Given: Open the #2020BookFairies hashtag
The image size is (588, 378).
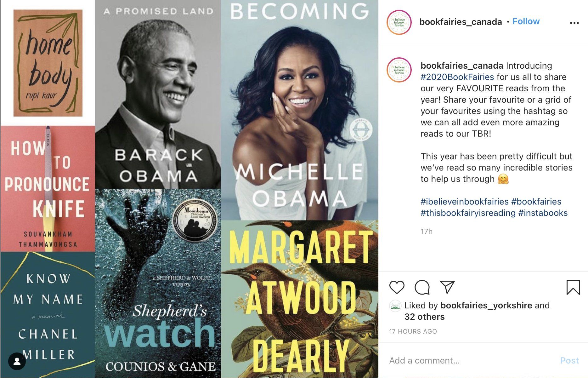Looking at the screenshot, I should 457,77.
